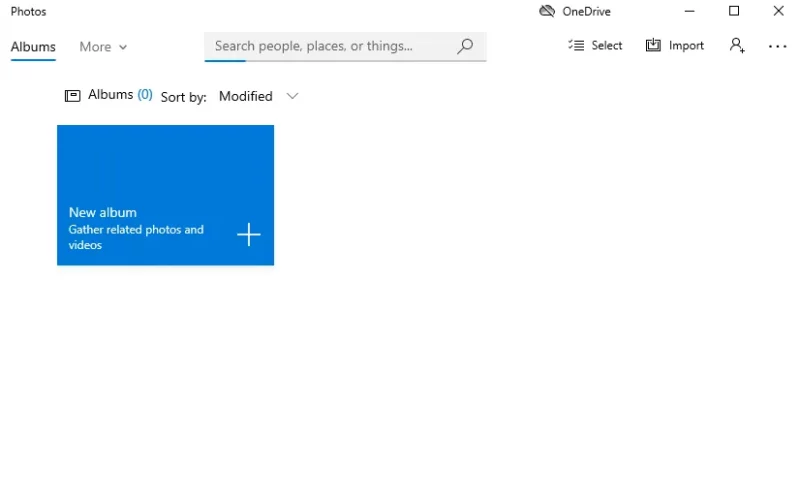The image size is (800, 500).
Task: Focus the Search people, places, or things field
Action: tap(345, 46)
